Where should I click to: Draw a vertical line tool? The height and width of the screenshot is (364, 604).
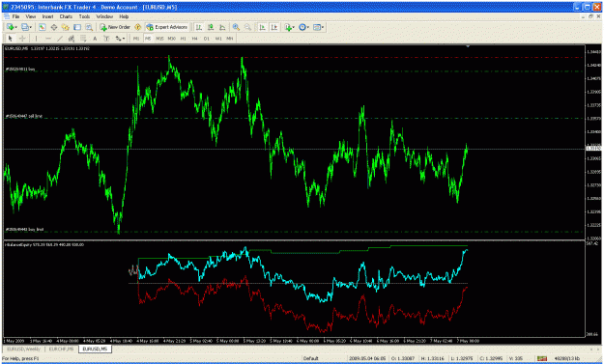click(x=36, y=39)
